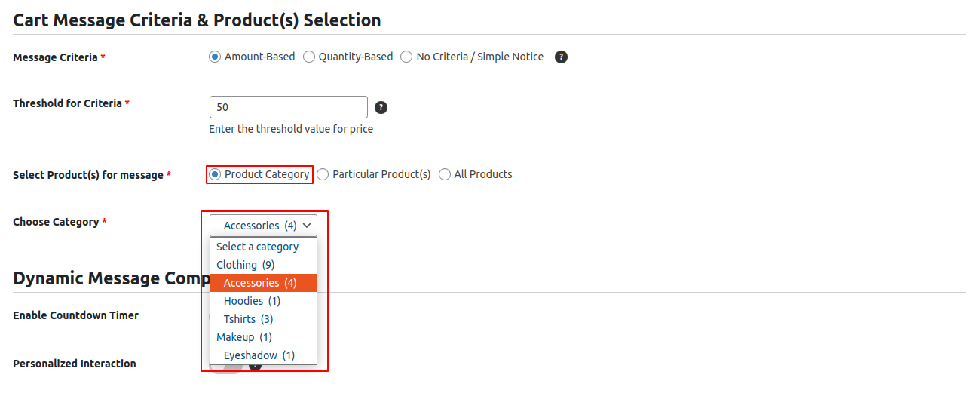Select the All Products radio
The height and width of the screenshot is (393, 980).
(x=445, y=174)
